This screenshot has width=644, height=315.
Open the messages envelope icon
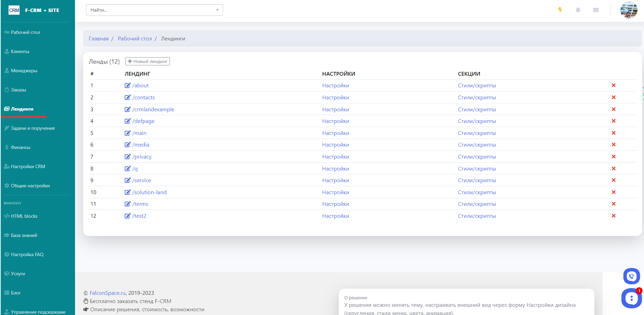coord(596,10)
